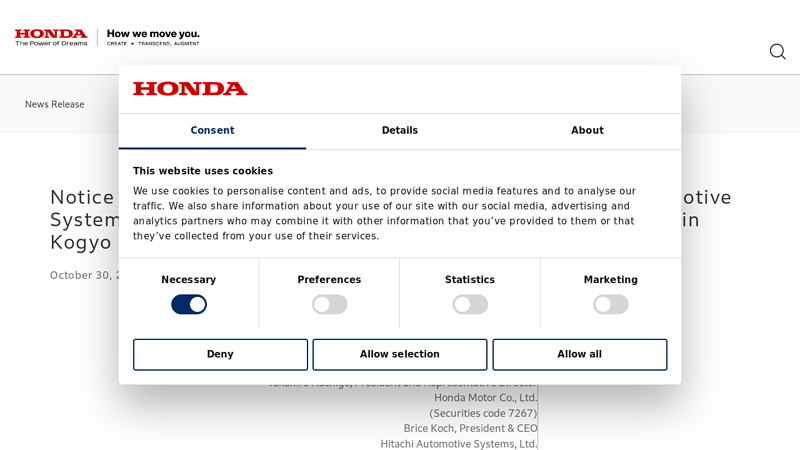Select the 'This website uses cookies' heading
Image resolution: width=800 pixels, height=450 pixels.
pyautogui.click(x=203, y=171)
